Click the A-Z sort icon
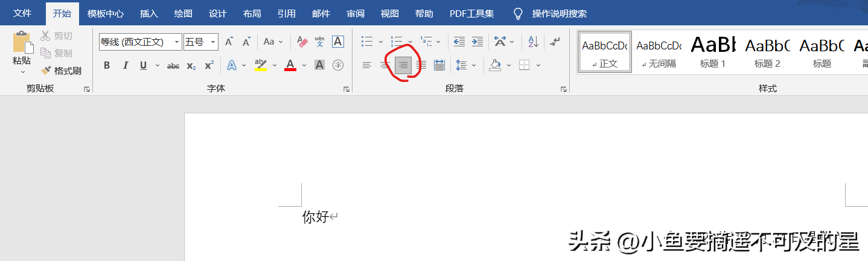 (534, 42)
